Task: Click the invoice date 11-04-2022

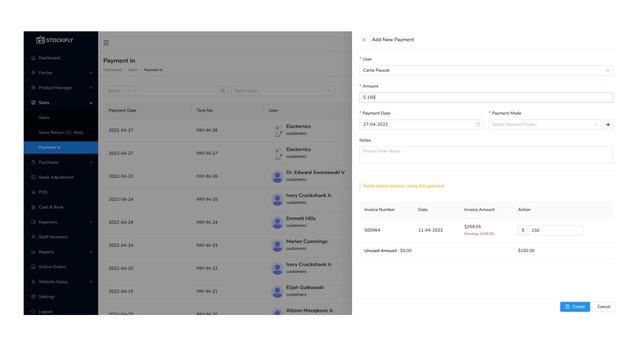Action: tap(430, 230)
